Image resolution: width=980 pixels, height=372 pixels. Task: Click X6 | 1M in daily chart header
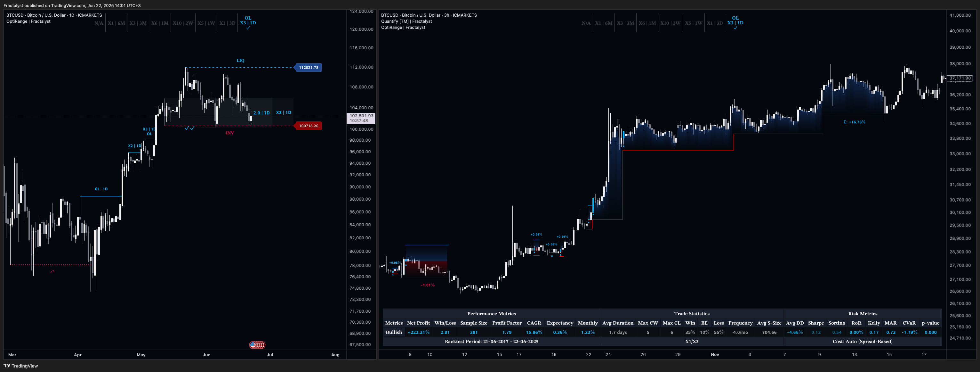pyautogui.click(x=160, y=23)
